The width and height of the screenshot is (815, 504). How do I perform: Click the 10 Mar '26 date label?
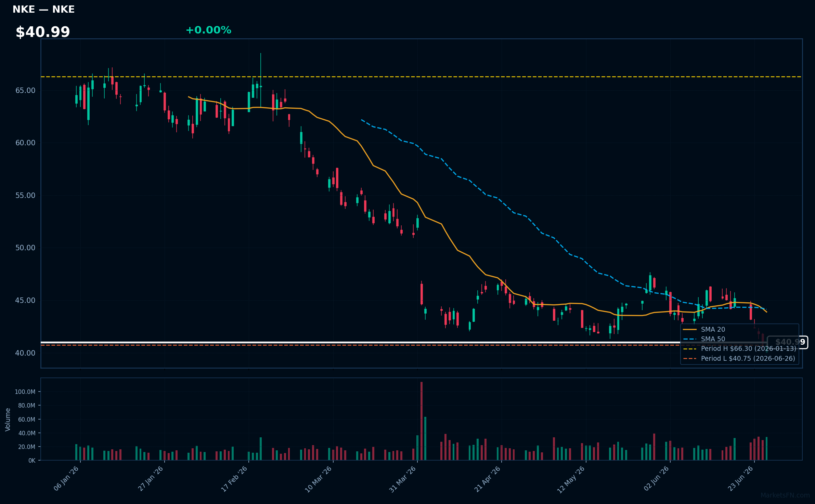tap(319, 479)
